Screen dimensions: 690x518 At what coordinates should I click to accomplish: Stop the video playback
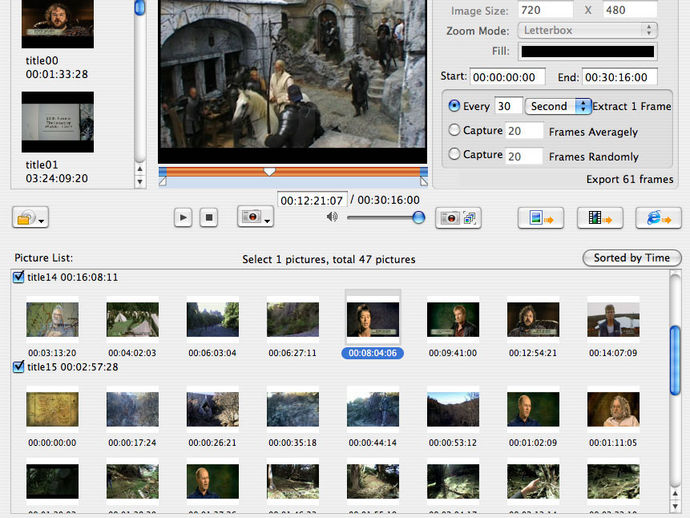pos(209,217)
